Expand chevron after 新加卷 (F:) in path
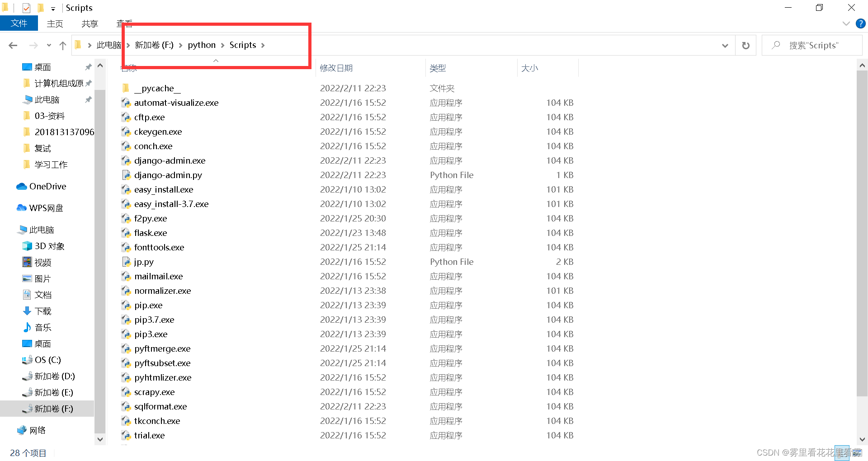Image resolution: width=868 pixels, height=461 pixels. (x=180, y=45)
